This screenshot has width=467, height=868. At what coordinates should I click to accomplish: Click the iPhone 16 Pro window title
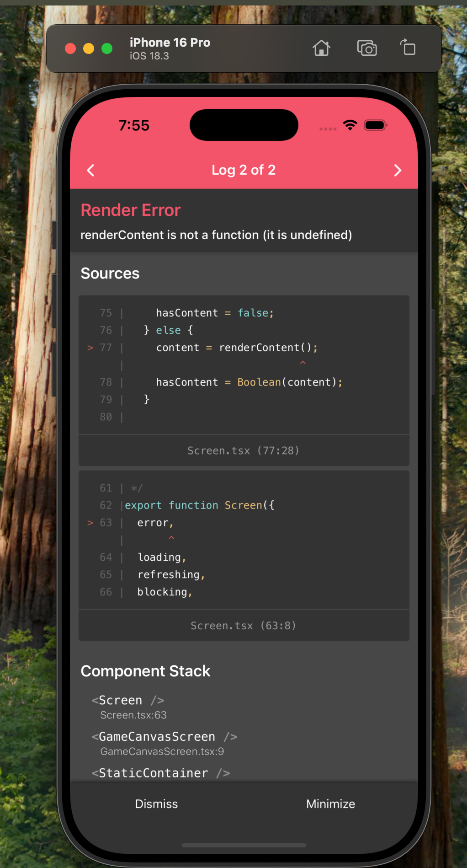pos(170,43)
